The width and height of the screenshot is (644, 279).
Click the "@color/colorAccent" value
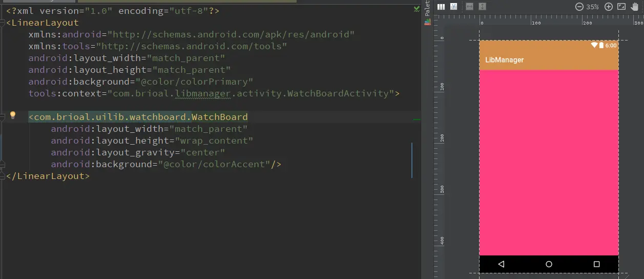point(214,164)
